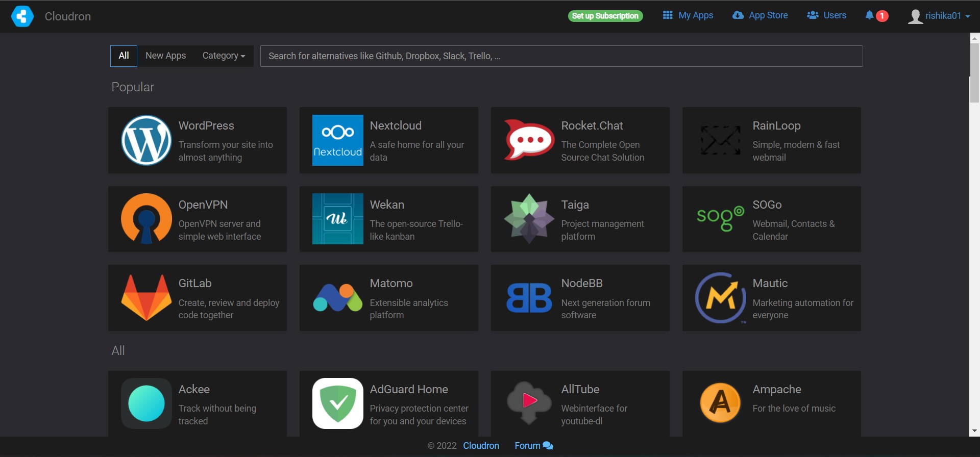
Task: Open the Forum footer link
Action: (534, 446)
